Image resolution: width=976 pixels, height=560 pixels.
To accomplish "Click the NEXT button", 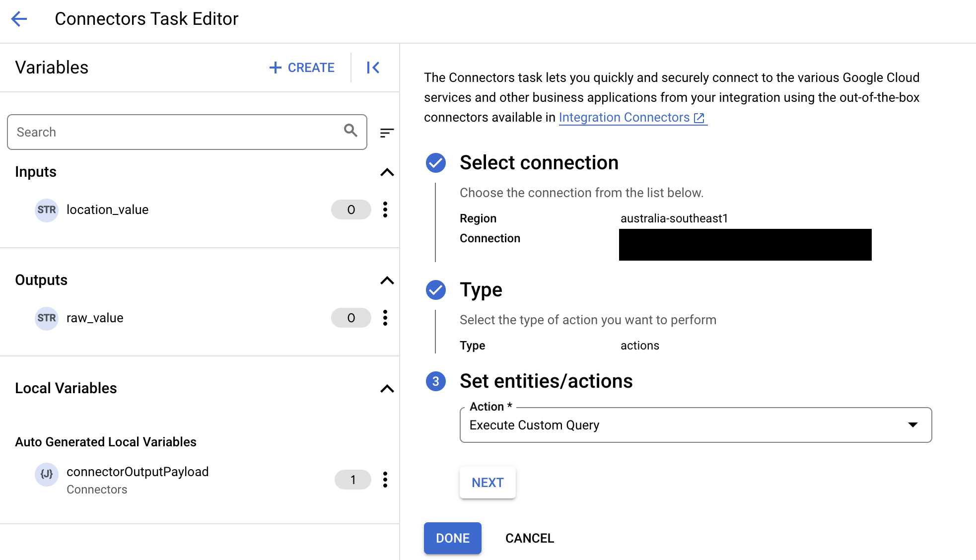I will pyautogui.click(x=488, y=482).
